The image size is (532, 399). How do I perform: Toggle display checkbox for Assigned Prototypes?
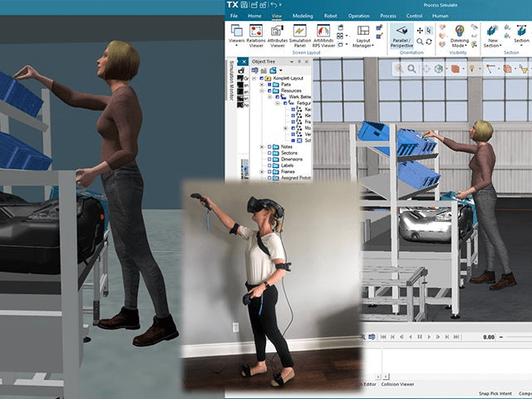click(x=269, y=178)
